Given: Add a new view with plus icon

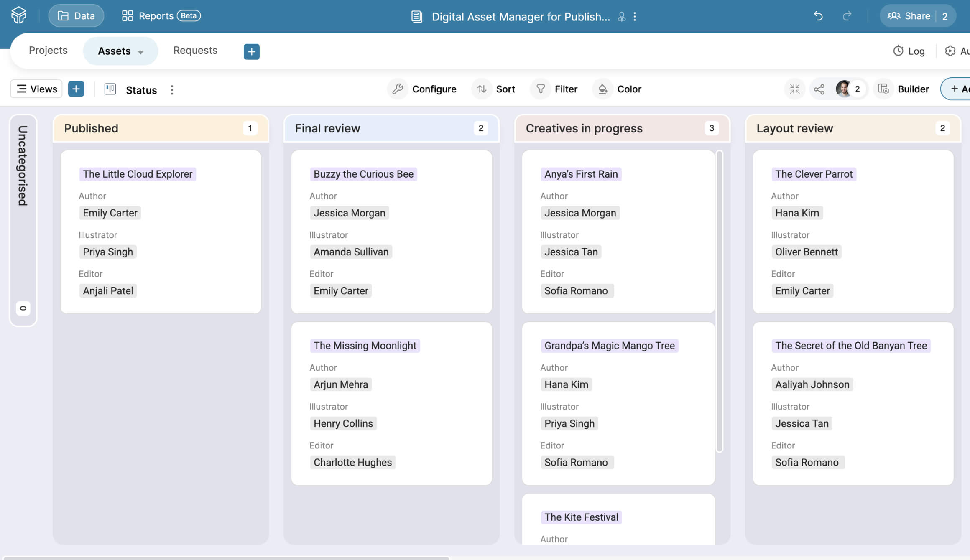Looking at the screenshot, I should click(76, 89).
